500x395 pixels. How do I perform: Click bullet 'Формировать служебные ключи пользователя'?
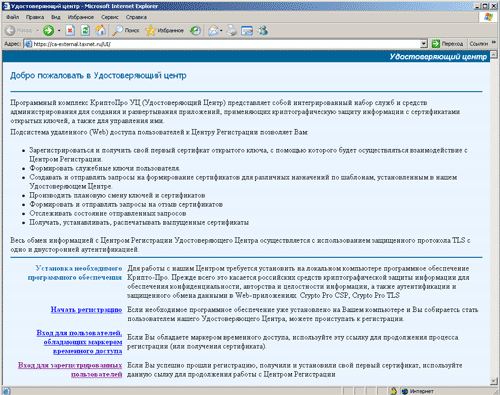point(104,168)
